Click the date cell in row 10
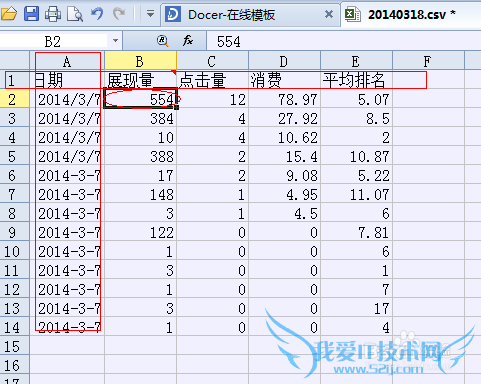Screen dimensions: 481x384 [x=67, y=251]
